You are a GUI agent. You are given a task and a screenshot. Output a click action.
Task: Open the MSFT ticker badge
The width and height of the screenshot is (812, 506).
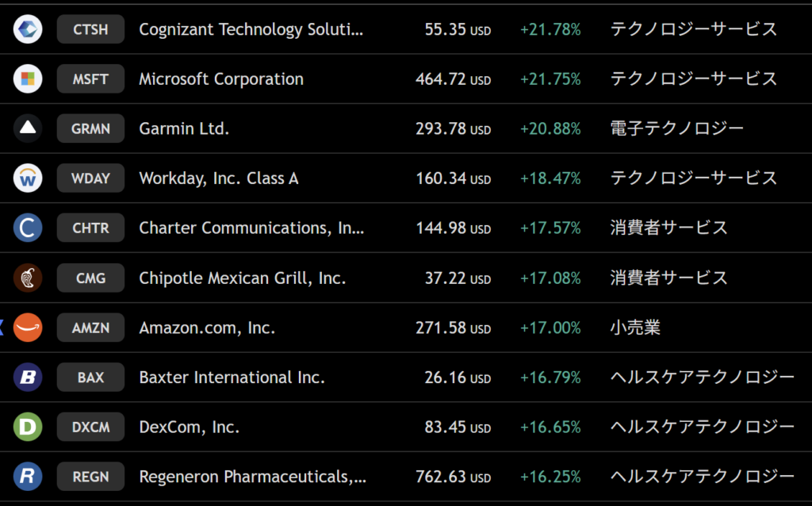(90, 79)
